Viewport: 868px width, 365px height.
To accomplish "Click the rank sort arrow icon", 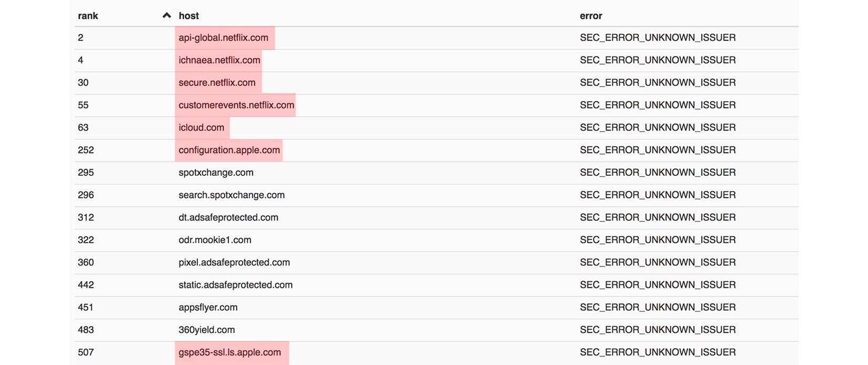I will click(166, 16).
